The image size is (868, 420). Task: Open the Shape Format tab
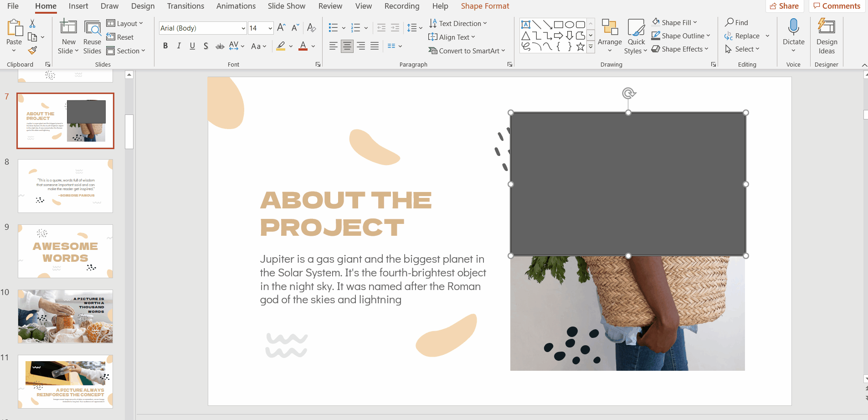click(x=485, y=6)
